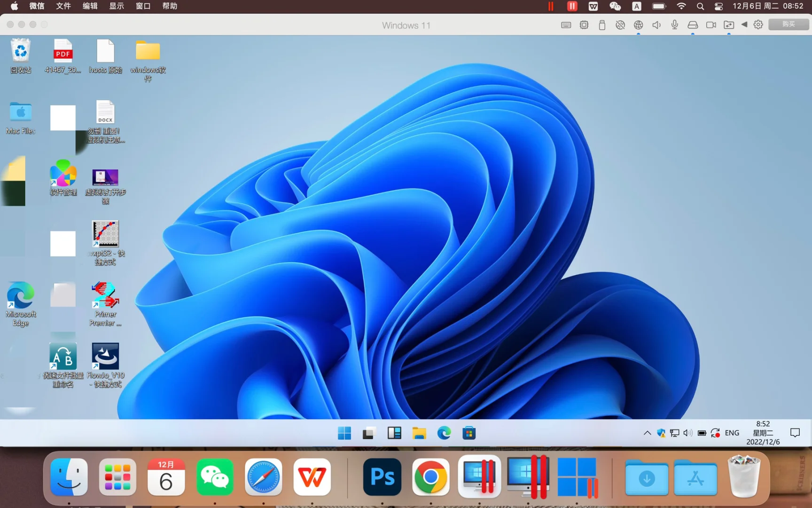Collapse Parallels toolbar icons with the arrow

pos(744,24)
